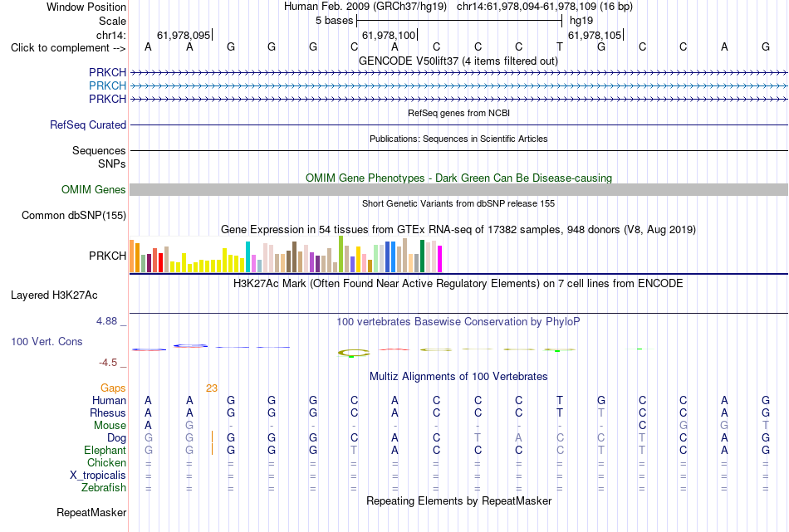Click 'Click to complement -->' label

(x=68, y=48)
